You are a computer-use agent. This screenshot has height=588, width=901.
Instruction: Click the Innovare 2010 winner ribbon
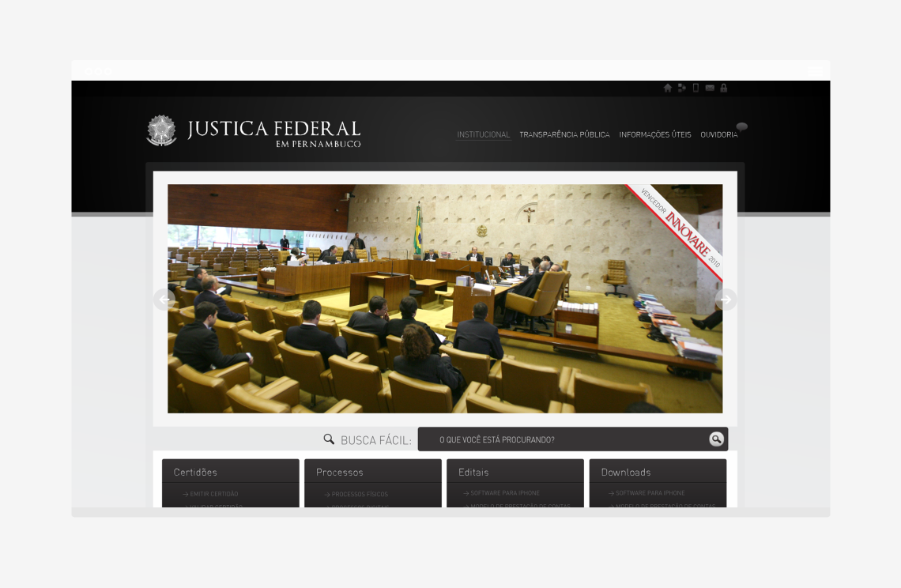click(x=681, y=226)
